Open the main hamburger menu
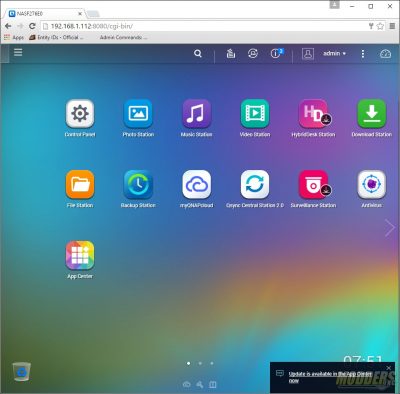 (x=18, y=52)
